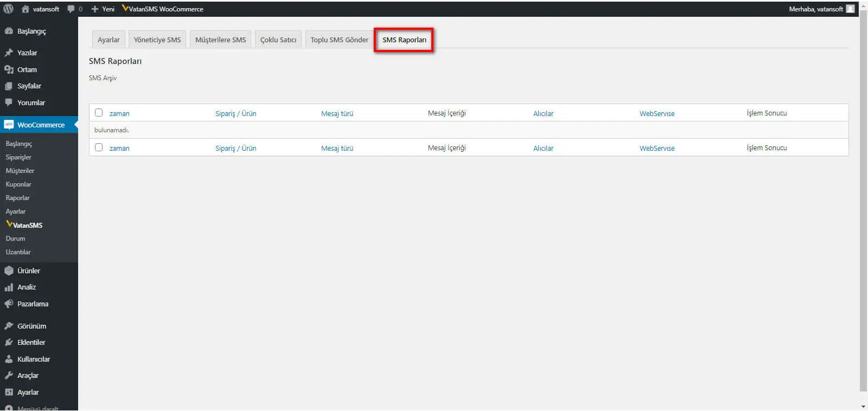The image size is (868, 411).
Task: Open the Araçlar wrench icon
Action: point(9,375)
